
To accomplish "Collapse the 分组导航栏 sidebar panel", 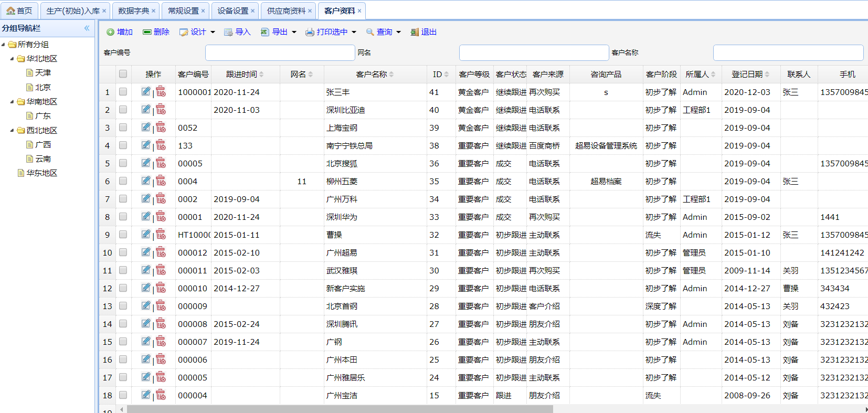I will coord(87,28).
